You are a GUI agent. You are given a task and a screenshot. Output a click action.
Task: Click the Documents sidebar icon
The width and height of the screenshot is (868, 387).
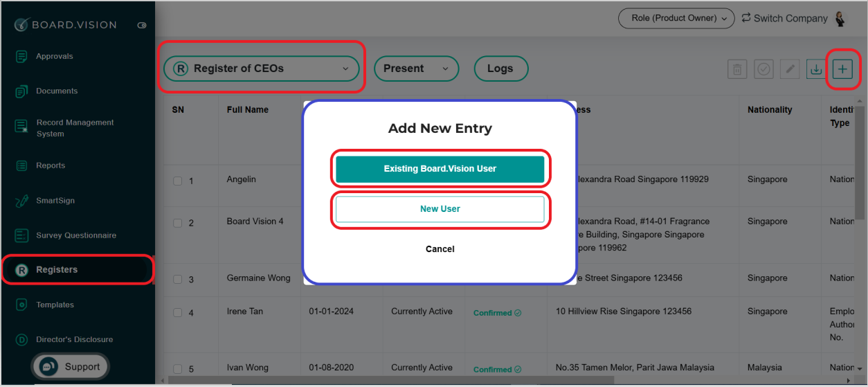[x=21, y=91]
